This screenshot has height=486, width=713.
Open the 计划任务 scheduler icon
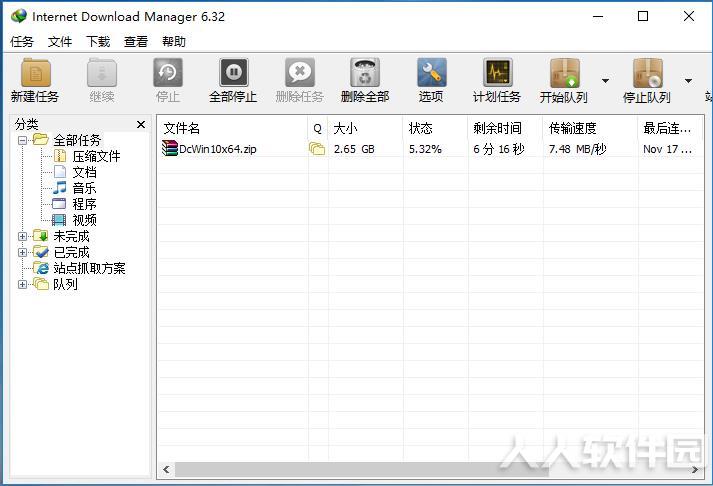pos(497,72)
